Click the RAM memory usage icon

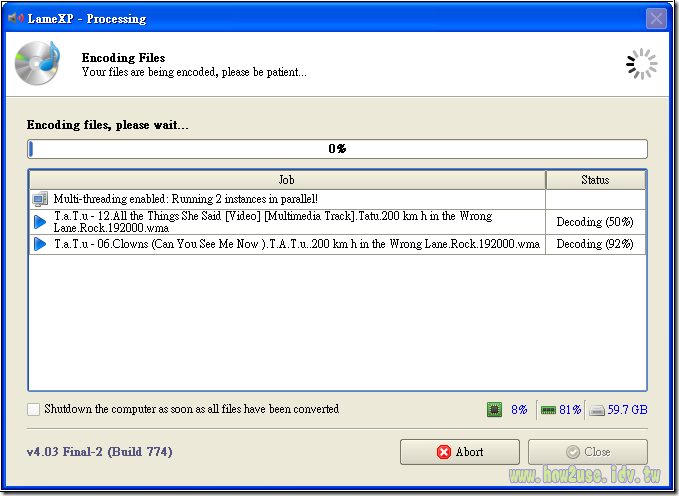coord(547,409)
